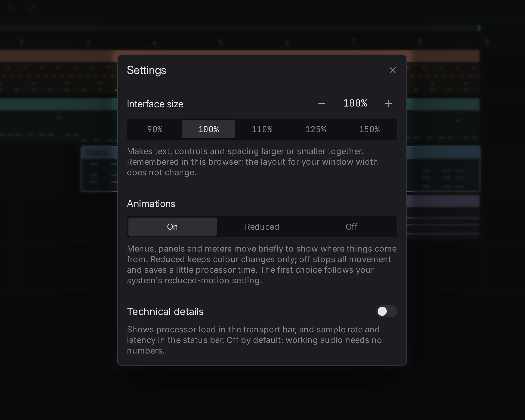Switch Animations to Reduced
The height and width of the screenshot is (420, 525).
point(262,227)
